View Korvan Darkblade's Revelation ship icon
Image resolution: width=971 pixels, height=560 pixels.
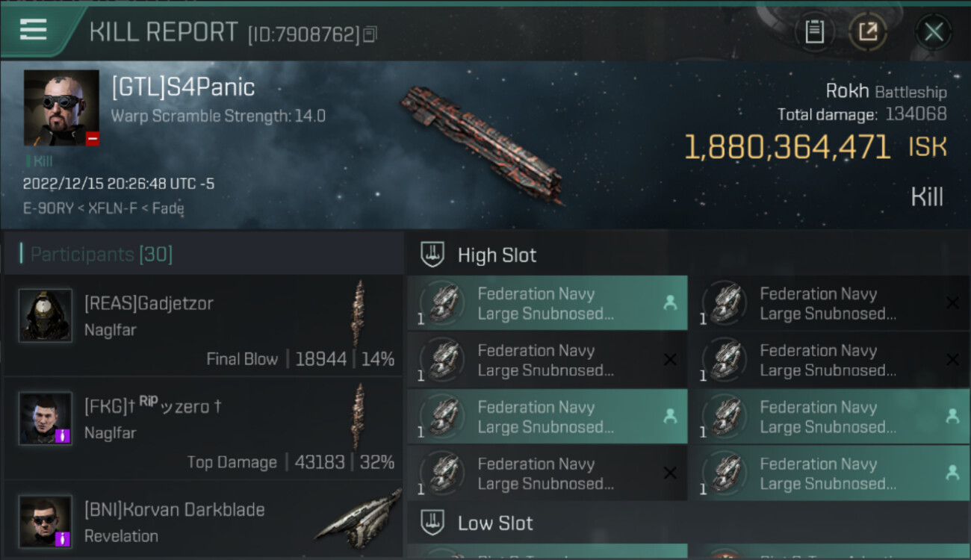tap(359, 515)
